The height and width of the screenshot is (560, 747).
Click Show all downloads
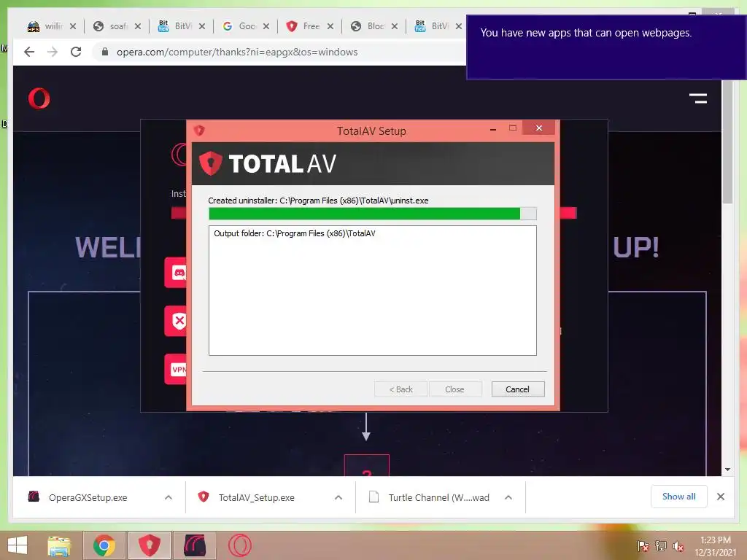679,497
